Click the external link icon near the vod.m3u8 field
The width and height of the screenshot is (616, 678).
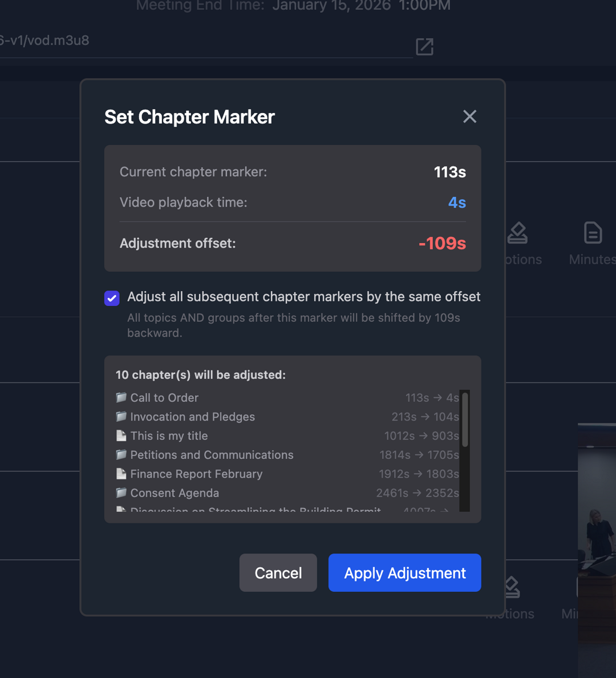[424, 47]
